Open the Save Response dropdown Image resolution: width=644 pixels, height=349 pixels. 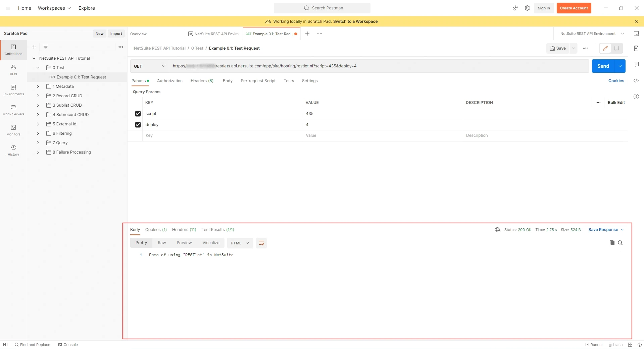tap(606, 230)
